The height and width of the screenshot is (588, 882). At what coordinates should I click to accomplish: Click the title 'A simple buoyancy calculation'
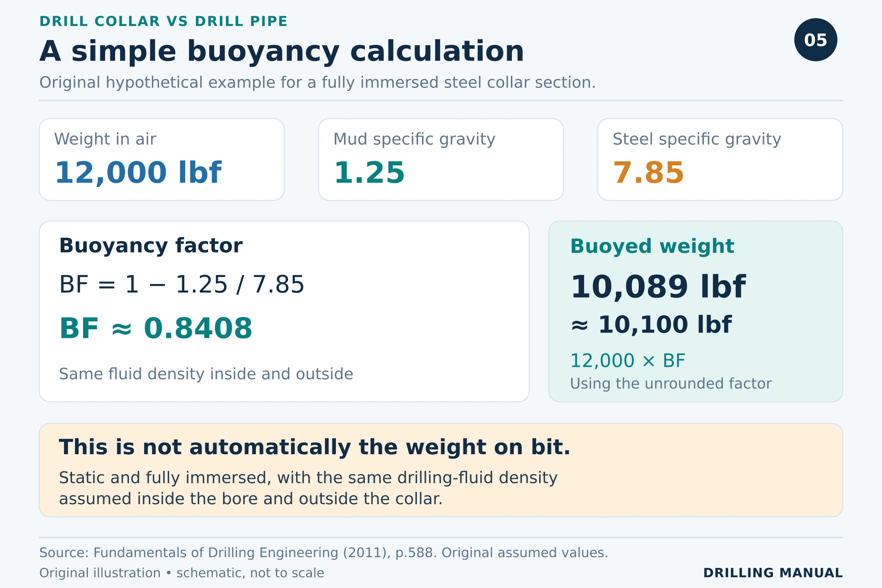click(282, 51)
